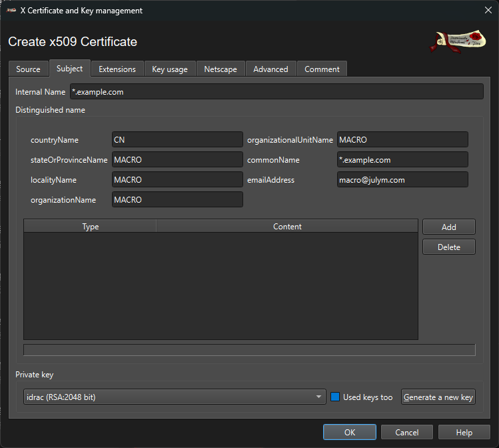Screen dimensions: 499x448
Task: Open the Comment tab
Action: pyautogui.click(x=322, y=69)
